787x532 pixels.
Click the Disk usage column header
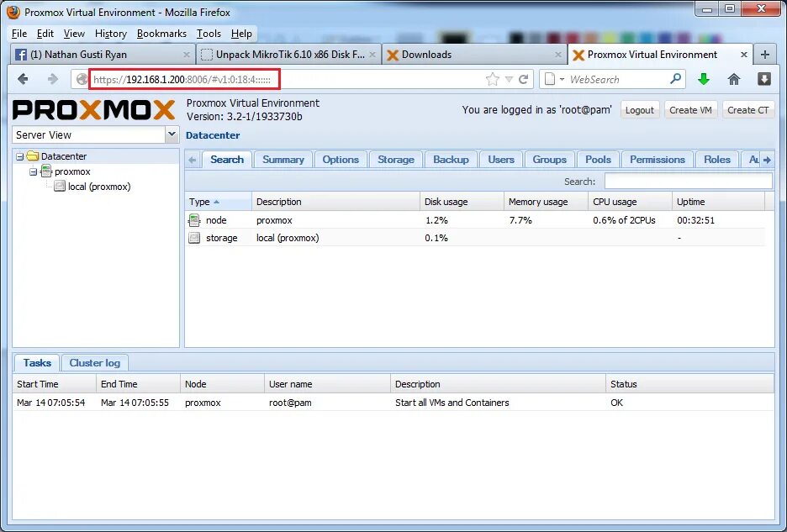[x=462, y=202]
